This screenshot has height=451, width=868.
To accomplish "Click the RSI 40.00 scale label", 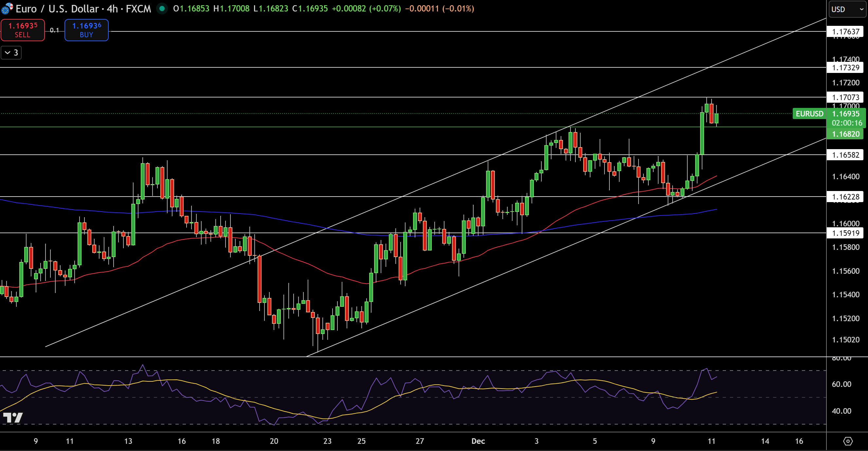I will coord(841,411).
